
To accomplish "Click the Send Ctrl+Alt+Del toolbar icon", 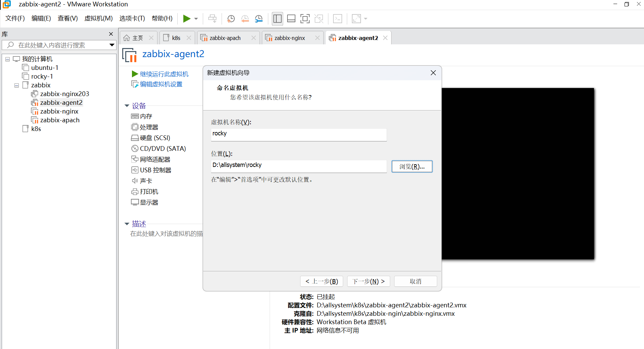I will point(212,18).
